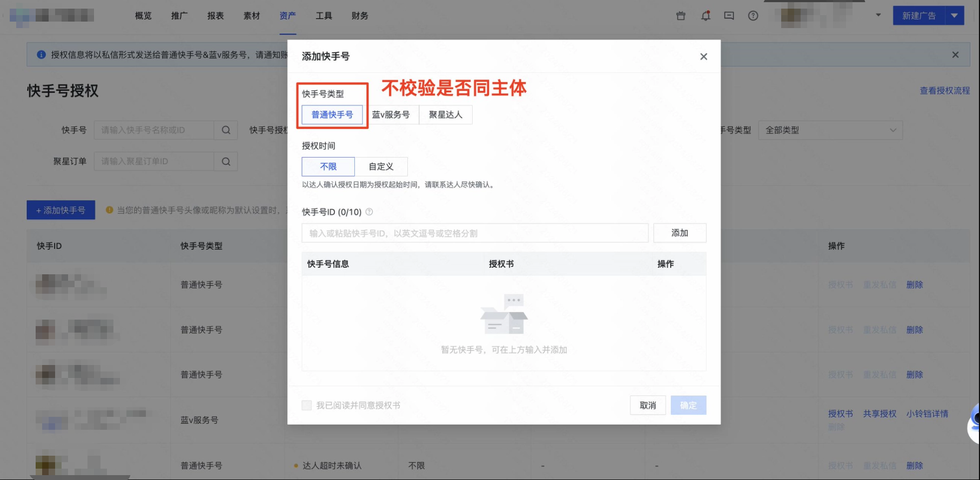Open 查看授权流程 link
Image resolution: width=980 pixels, height=480 pixels.
coord(945,90)
